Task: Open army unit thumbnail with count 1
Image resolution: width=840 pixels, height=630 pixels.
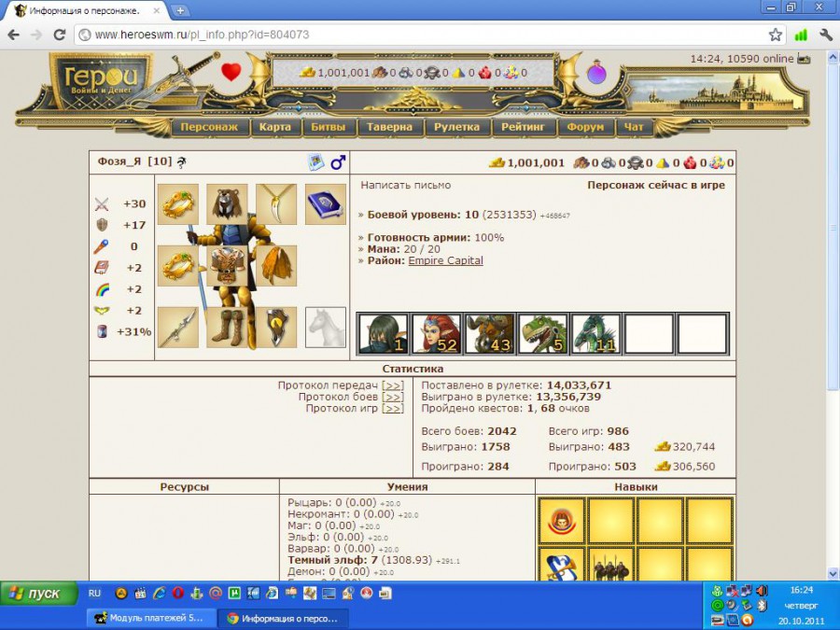Action: [383, 334]
